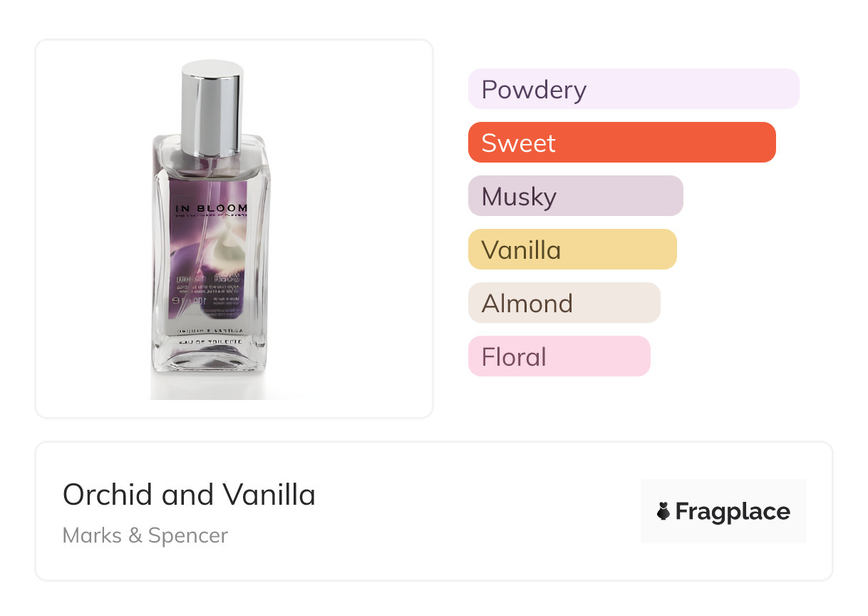
Task: Click the Fragplace wordmark text
Action: tap(733, 511)
